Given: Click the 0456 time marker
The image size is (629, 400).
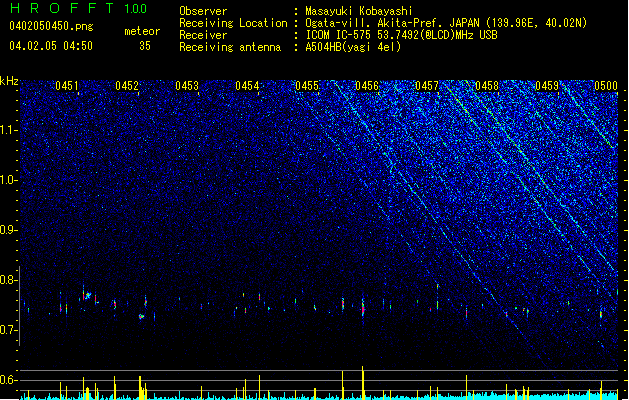Looking at the screenshot, I should (x=367, y=86).
